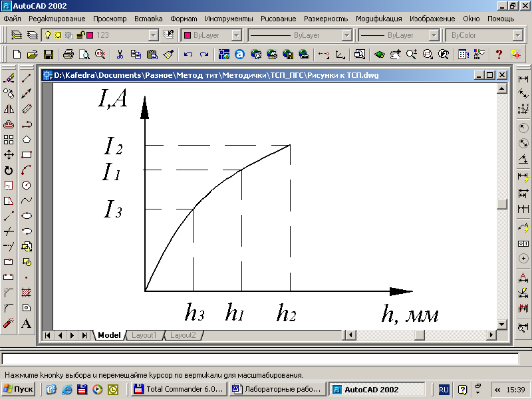Click the Cut scissors icon
The width and height of the screenshot is (532, 399).
tap(120, 55)
